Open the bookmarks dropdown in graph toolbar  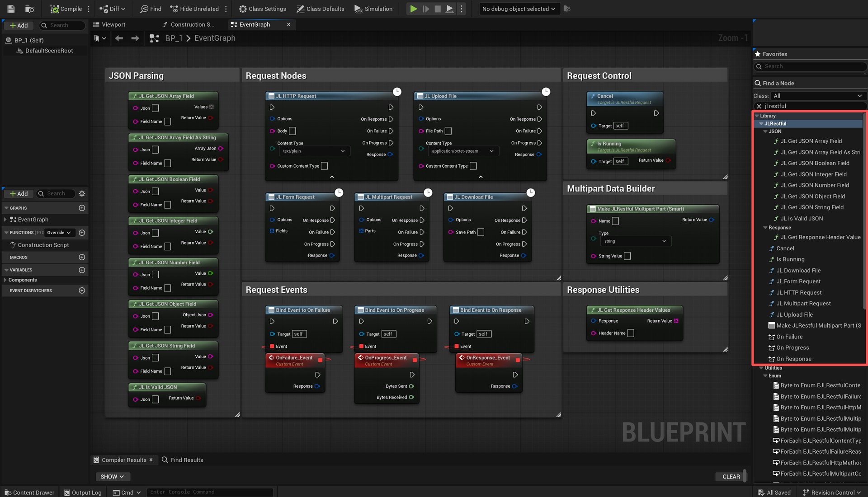[x=100, y=38]
